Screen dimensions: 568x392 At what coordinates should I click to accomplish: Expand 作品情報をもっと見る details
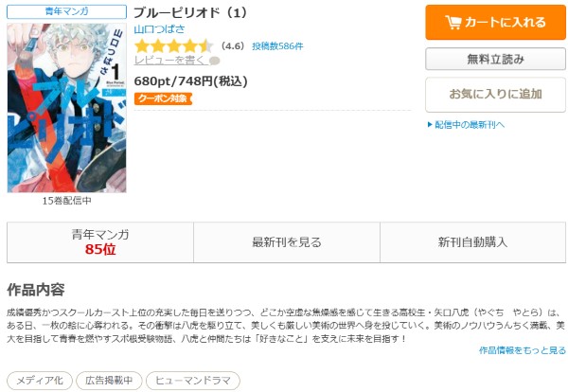[x=523, y=350]
